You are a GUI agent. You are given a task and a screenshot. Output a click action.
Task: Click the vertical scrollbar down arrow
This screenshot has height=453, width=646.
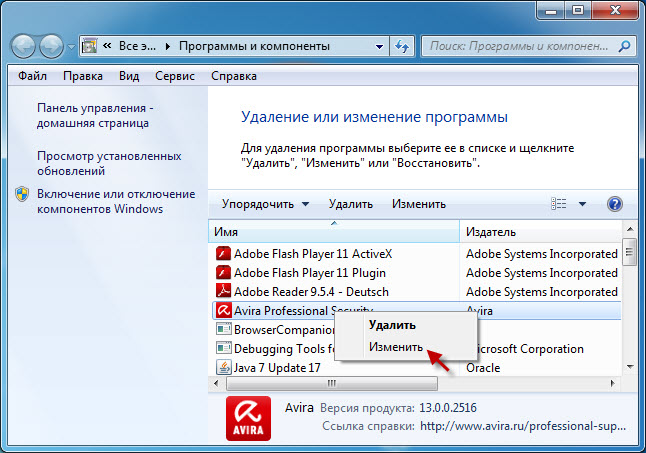pos(630,367)
